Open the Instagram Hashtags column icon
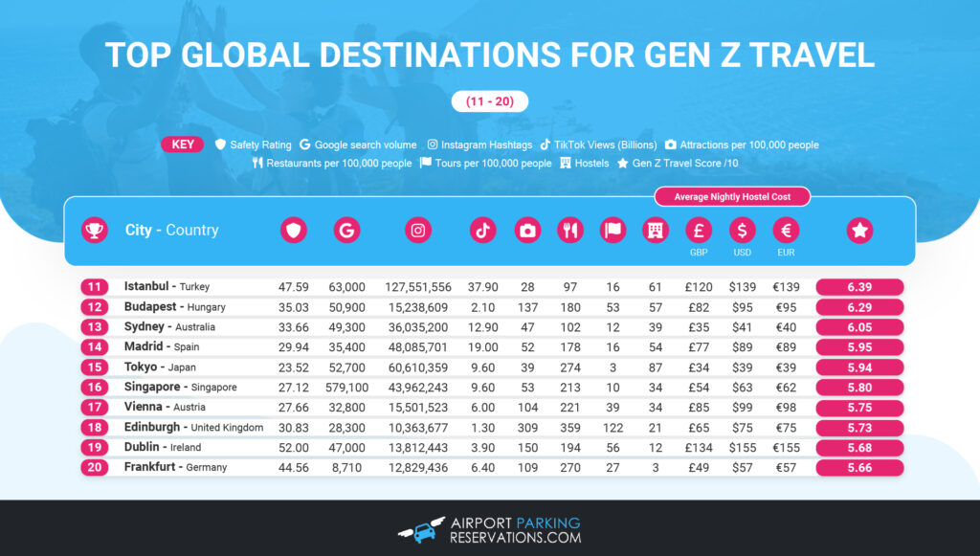Viewport: 980px width, 556px height. (417, 230)
